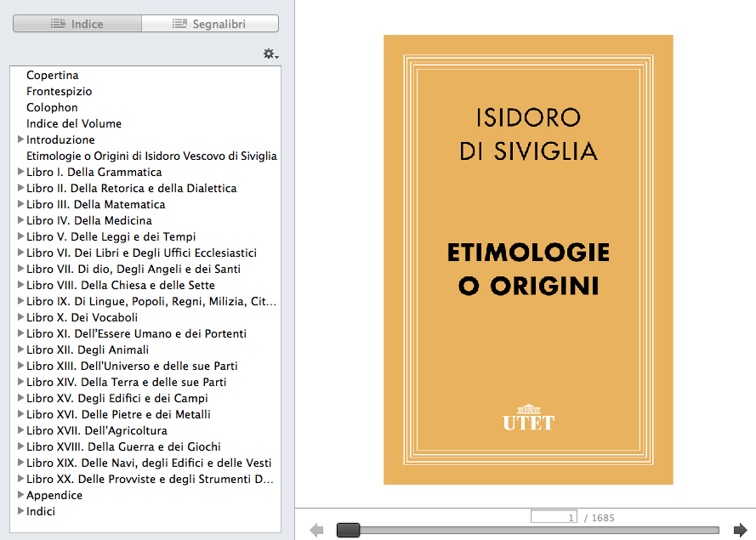The height and width of the screenshot is (540, 756).
Task: Open the Copertina entry
Action: [52, 75]
